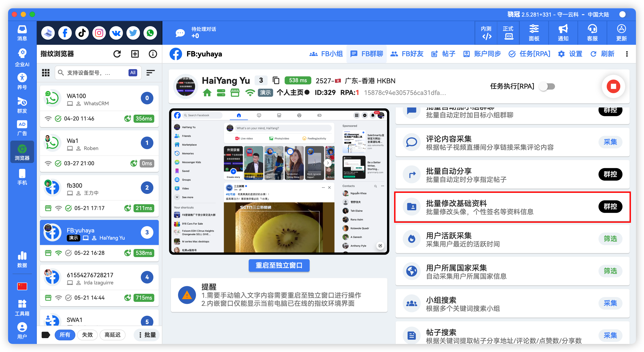Create a new profile with the plus icon

(x=135, y=54)
